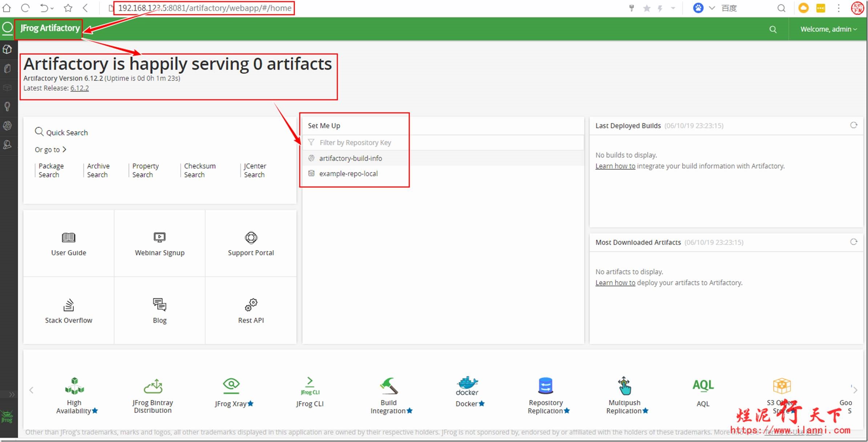Open the User Guide book icon
Screen dimensions: 868x442
coord(68,238)
